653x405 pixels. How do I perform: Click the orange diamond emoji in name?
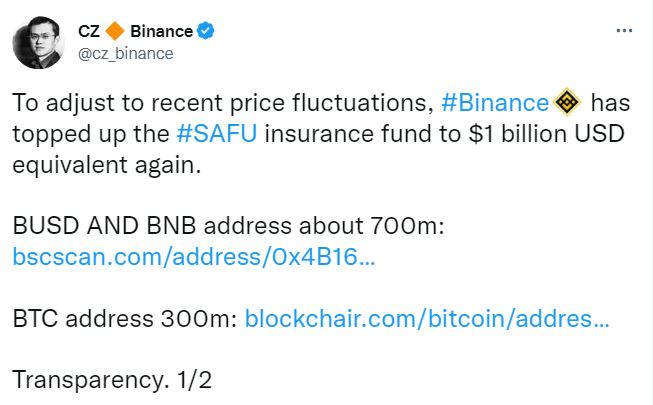114,32
